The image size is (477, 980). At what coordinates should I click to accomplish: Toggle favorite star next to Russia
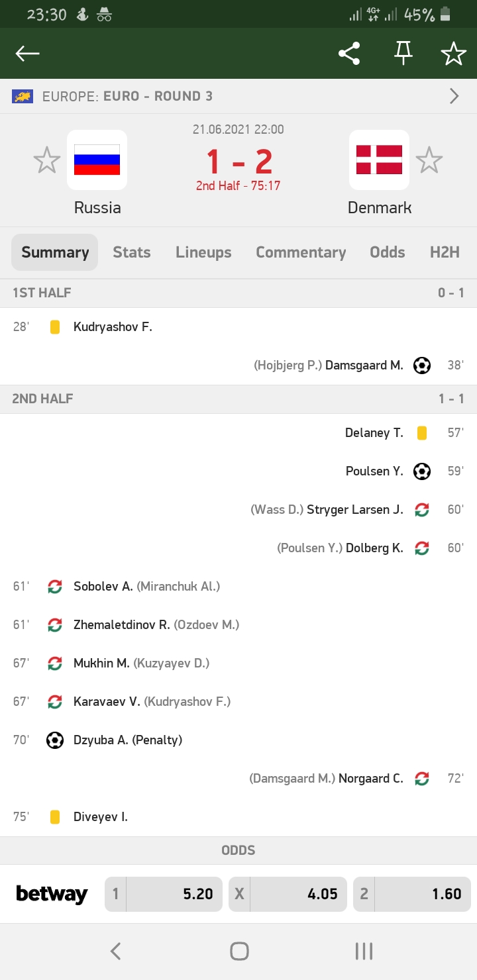tap(46, 161)
